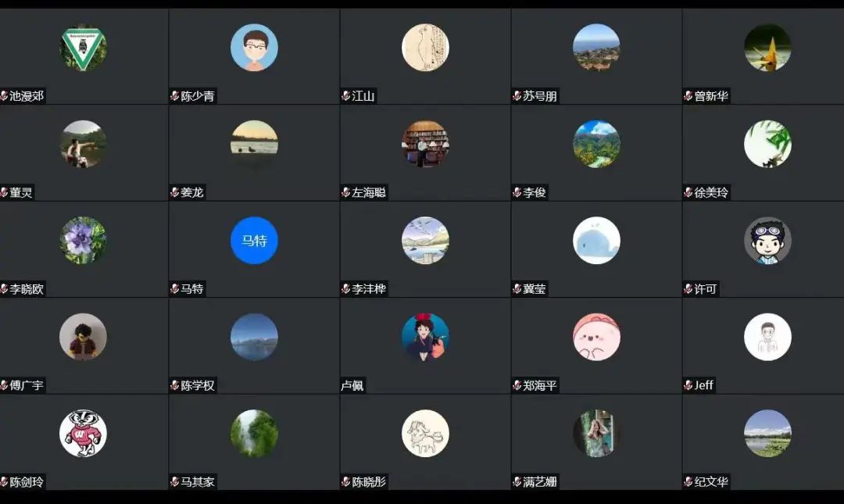The image size is (844, 504).
Task: Click the muted mic icon beside 陈少青
Action: tap(174, 96)
